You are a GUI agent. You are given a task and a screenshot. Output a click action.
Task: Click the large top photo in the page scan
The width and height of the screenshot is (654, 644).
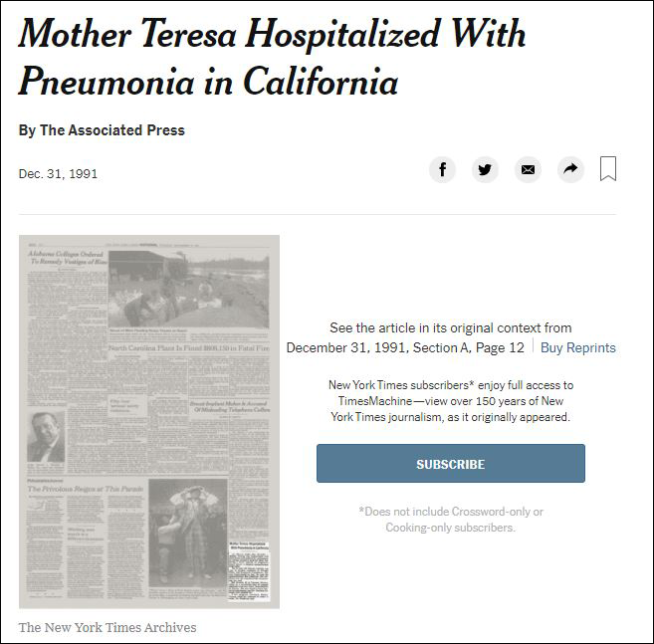pos(188,291)
